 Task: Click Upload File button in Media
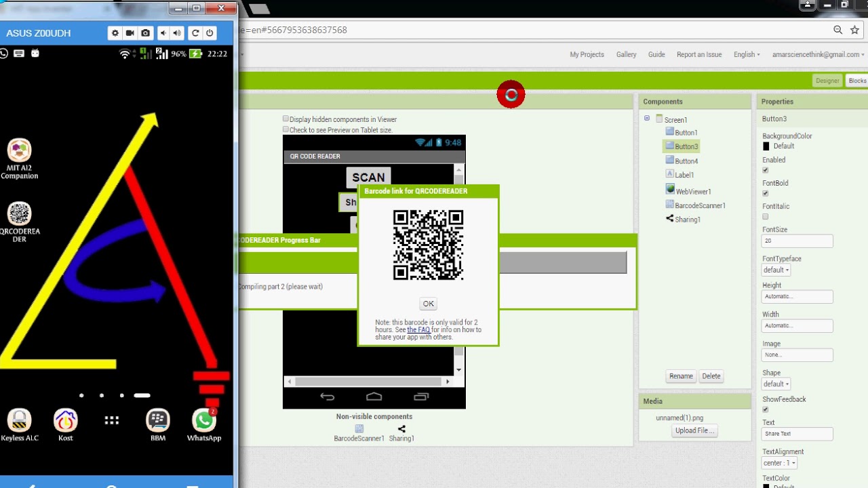tap(695, 430)
